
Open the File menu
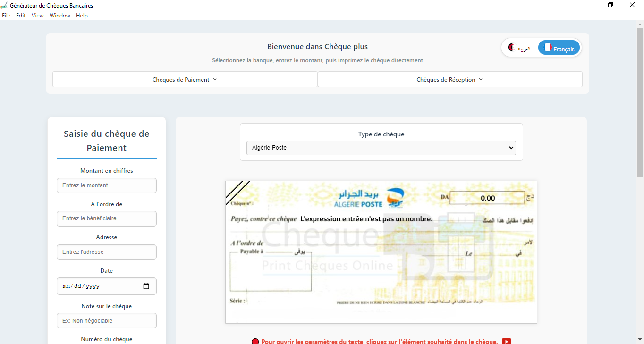tap(6, 16)
